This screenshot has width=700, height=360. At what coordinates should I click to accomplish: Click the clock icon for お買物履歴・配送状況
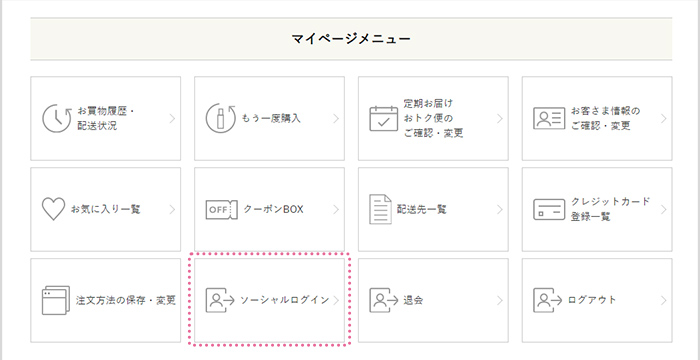point(57,118)
